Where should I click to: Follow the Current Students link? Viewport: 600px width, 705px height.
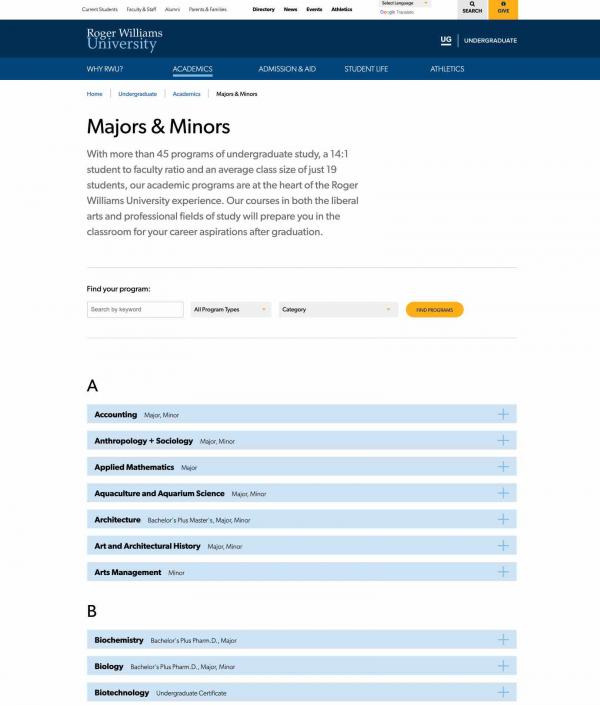pos(99,9)
